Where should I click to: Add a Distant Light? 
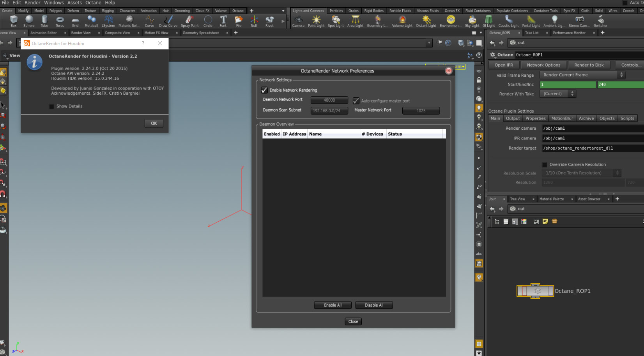tap(426, 21)
